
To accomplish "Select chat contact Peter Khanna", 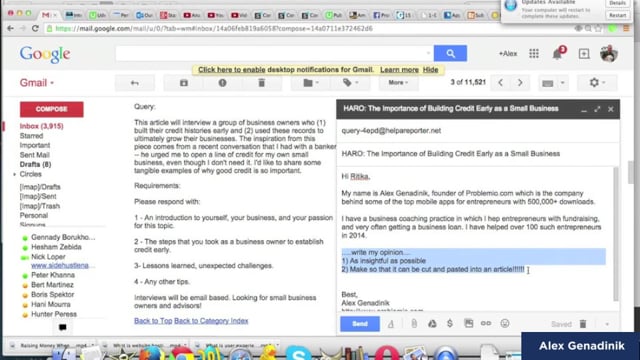I will [53, 275].
